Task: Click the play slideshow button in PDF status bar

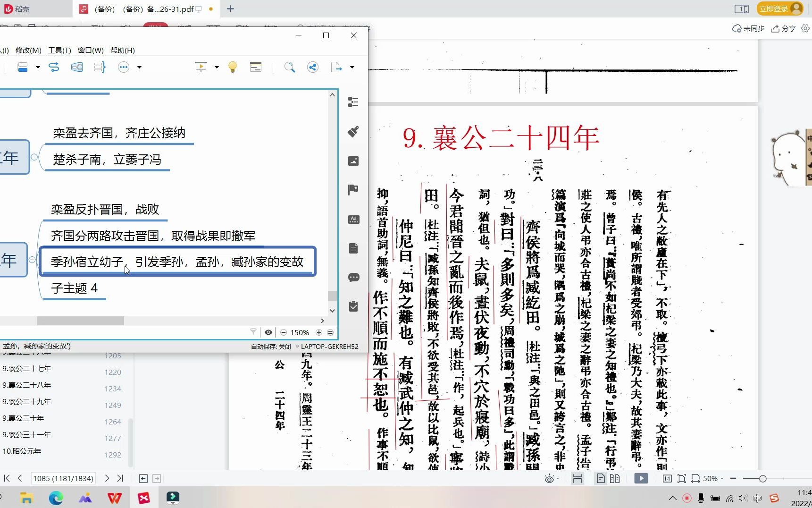Action: 641,478
